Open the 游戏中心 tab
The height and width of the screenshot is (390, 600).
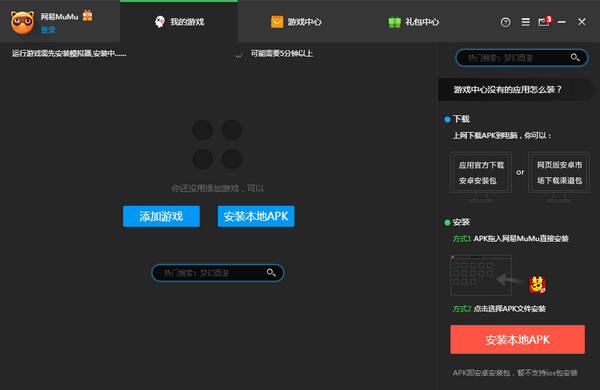coord(296,22)
